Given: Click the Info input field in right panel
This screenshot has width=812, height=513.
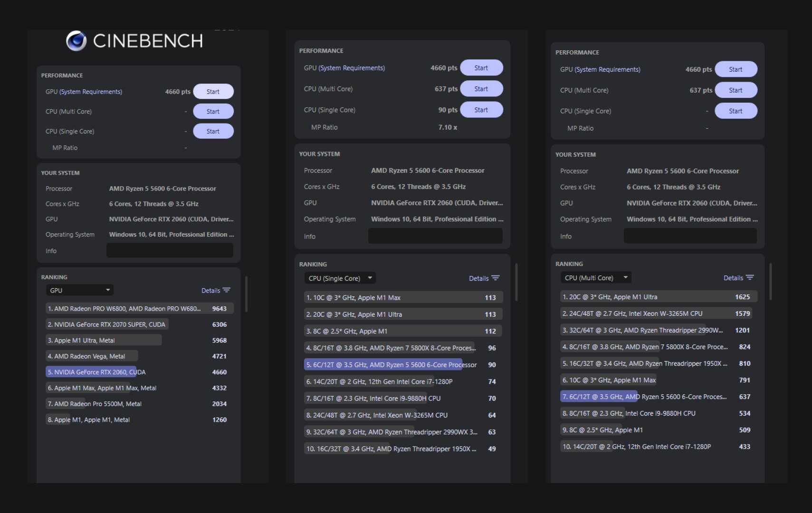Looking at the screenshot, I should [x=690, y=236].
